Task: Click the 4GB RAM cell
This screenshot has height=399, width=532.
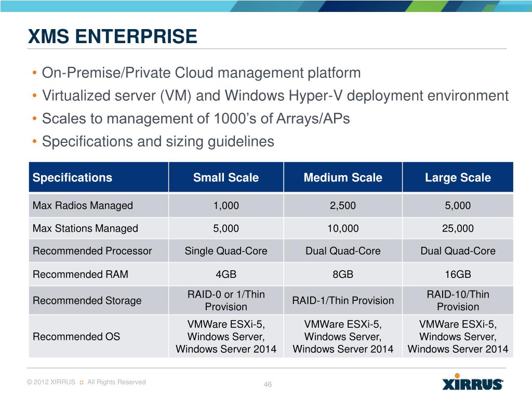Action: tap(226, 274)
